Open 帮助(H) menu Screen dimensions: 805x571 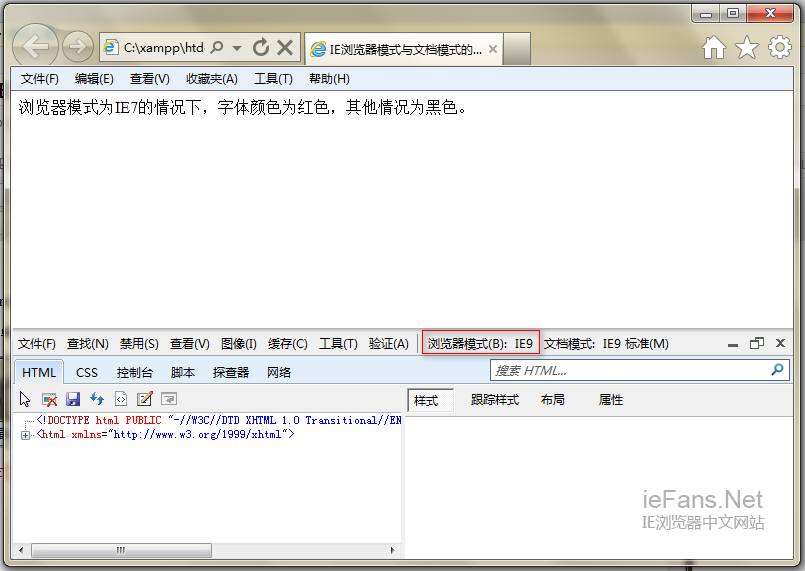coord(329,79)
